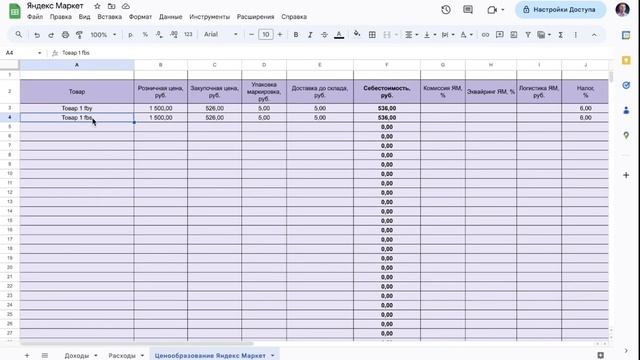Activate the paint format tool
The height and width of the screenshot is (360, 640).
(80, 35)
